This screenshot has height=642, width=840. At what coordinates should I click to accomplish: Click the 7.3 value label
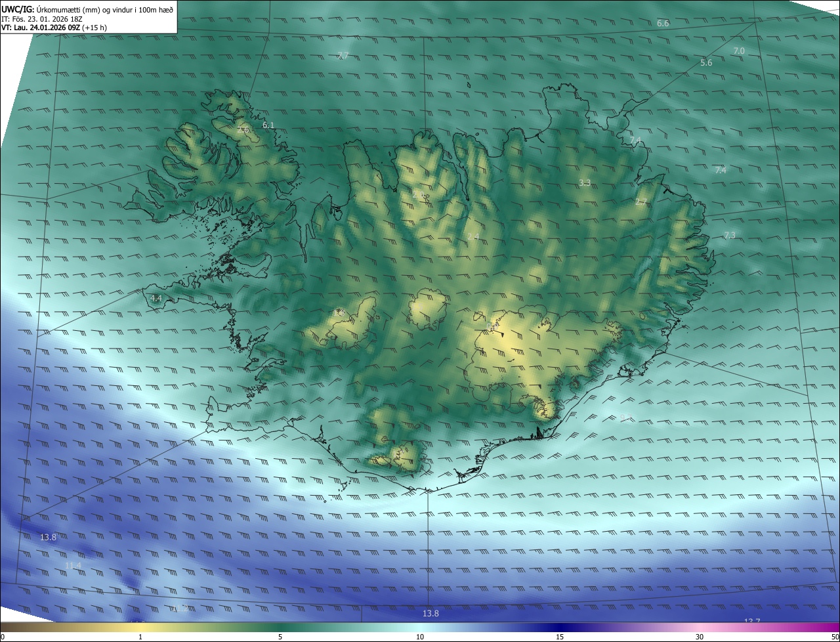[x=730, y=235]
